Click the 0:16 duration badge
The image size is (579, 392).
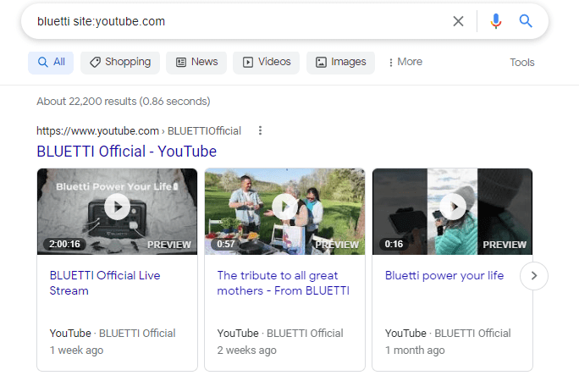394,244
